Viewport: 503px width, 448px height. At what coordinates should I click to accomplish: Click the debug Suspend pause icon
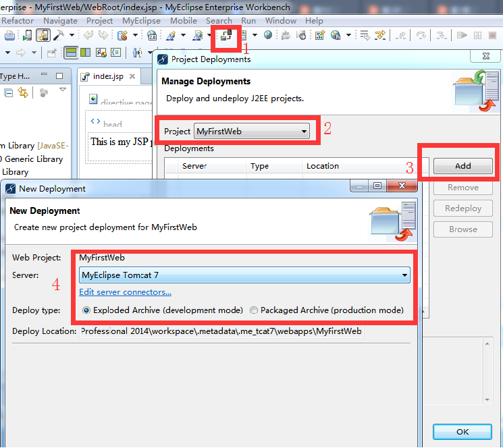[477, 35]
